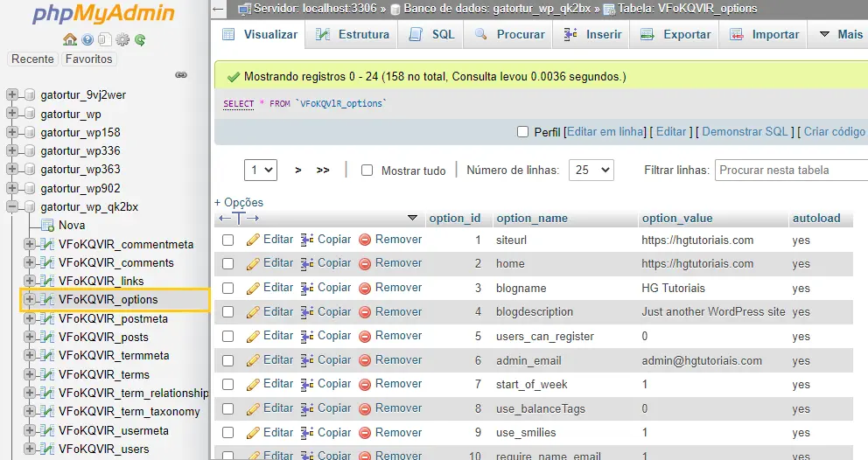The image size is (868, 460).
Task: Click red remove icon for blogname row
Action: pos(365,288)
